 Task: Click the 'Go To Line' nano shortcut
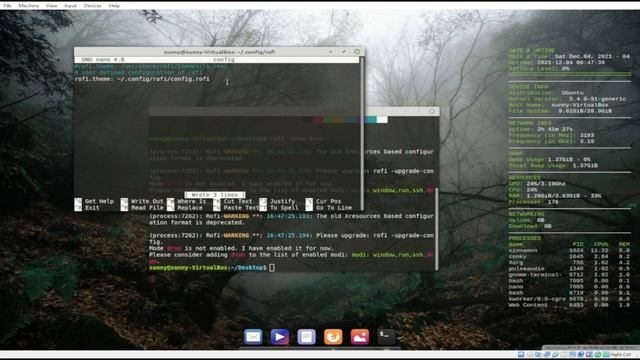coord(329,208)
